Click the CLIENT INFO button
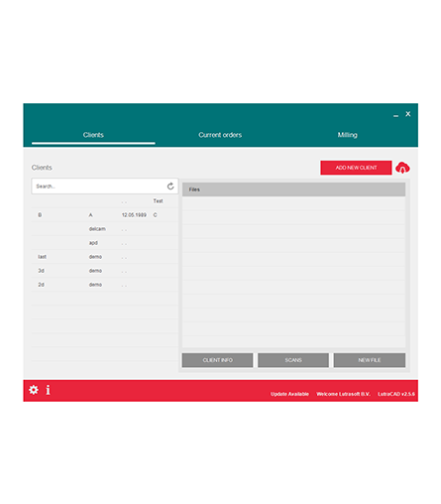441x504 pixels. click(217, 360)
